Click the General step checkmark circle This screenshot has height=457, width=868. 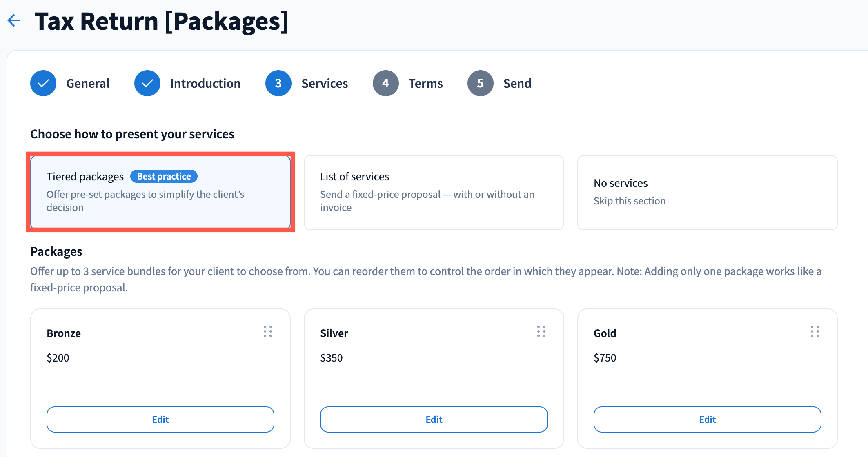coord(43,83)
